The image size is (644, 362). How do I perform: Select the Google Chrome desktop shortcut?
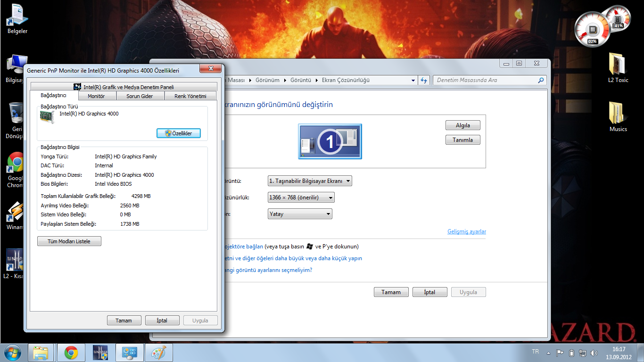point(16,170)
